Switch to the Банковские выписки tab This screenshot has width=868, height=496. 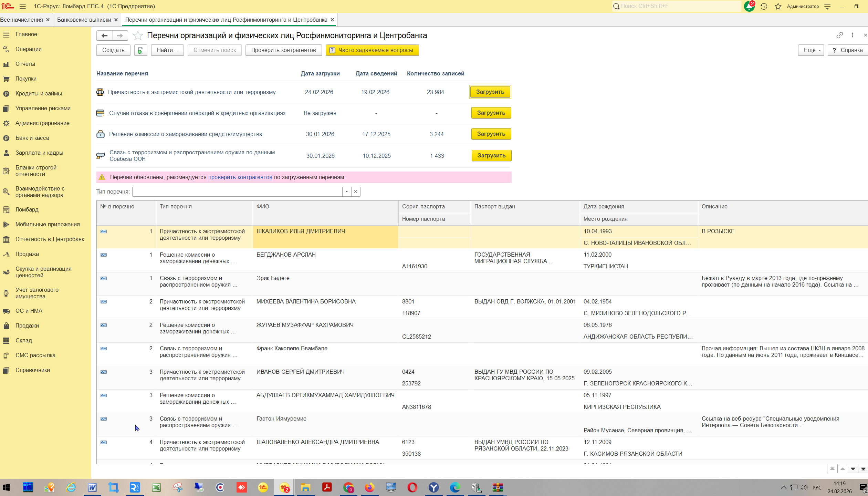click(84, 20)
